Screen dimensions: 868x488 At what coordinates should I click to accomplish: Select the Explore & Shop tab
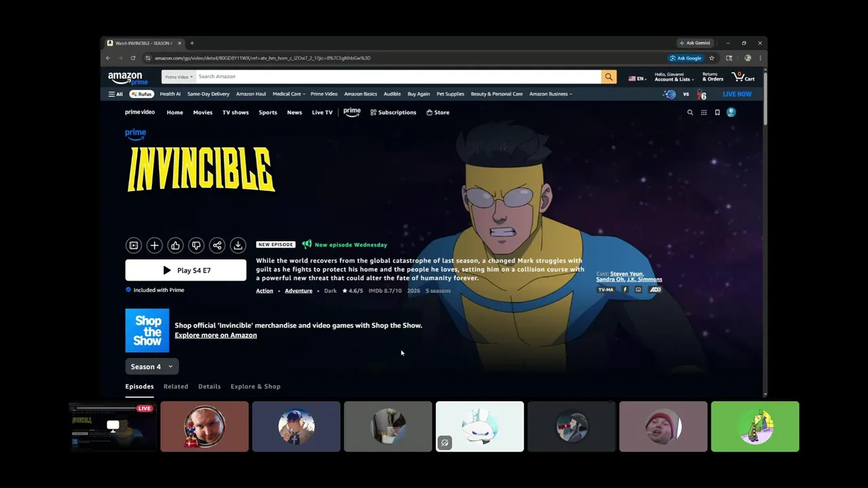[x=256, y=386]
